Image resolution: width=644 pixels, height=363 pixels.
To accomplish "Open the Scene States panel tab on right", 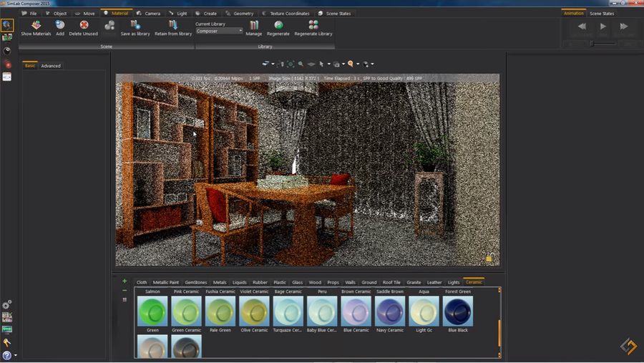I will (x=601, y=13).
